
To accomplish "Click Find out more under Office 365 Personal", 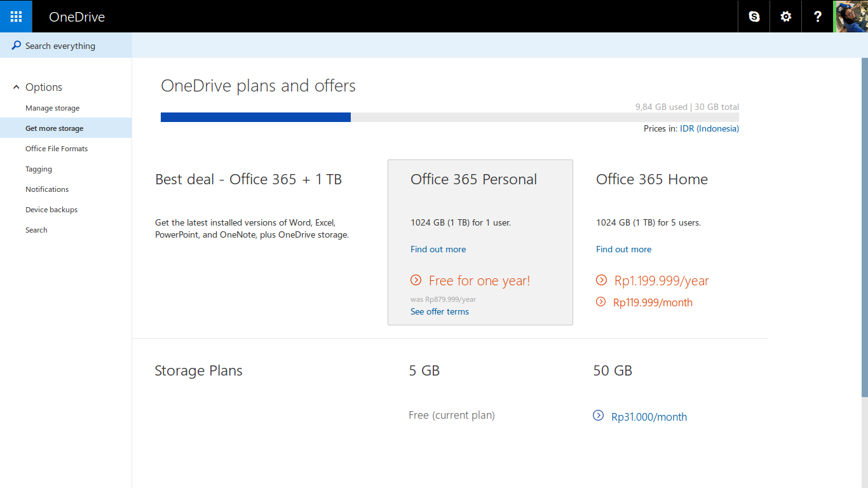I will [438, 249].
